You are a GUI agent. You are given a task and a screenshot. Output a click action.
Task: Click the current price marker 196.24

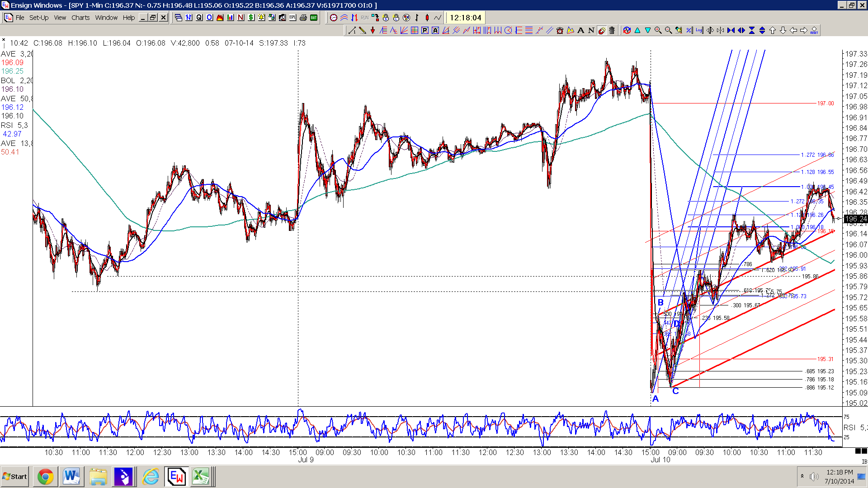(x=855, y=219)
